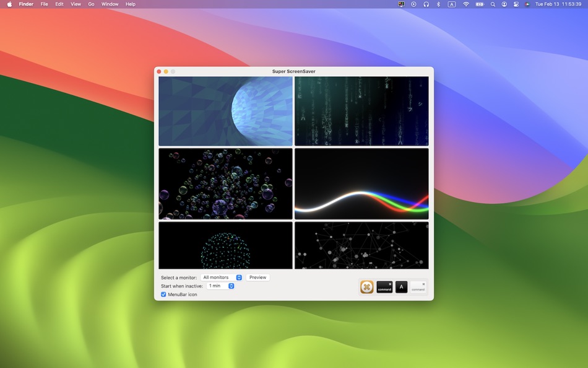Open the Select a monitor dropdown
588x368 pixels.
[222, 278]
